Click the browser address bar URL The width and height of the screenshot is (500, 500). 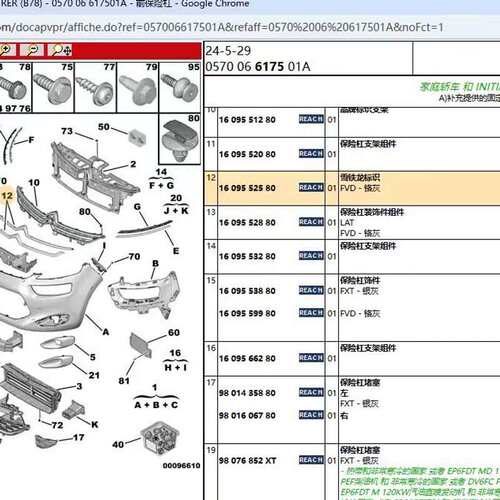[222, 27]
